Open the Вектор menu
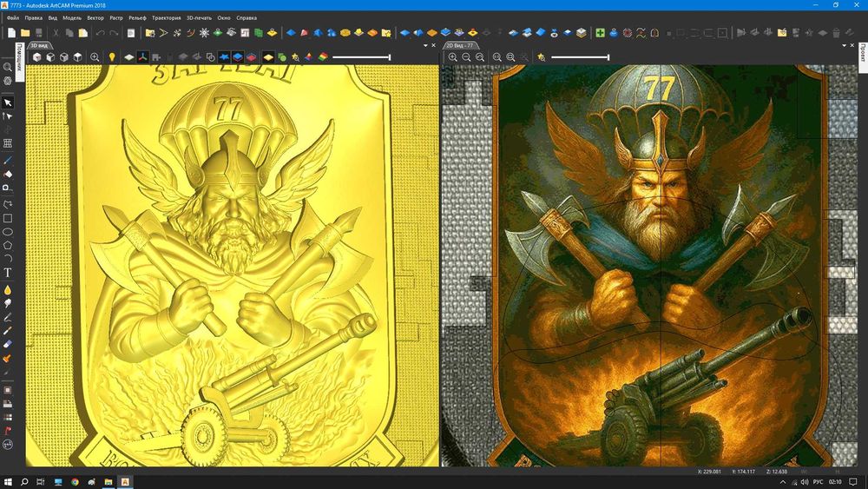The width and height of the screenshot is (868, 489). tap(95, 17)
